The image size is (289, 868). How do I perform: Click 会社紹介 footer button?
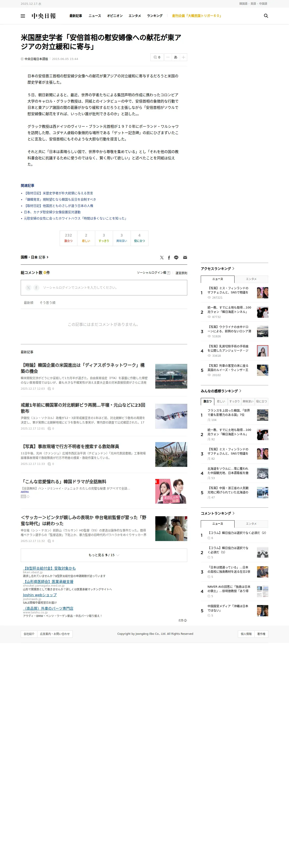[x=29, y=634]
